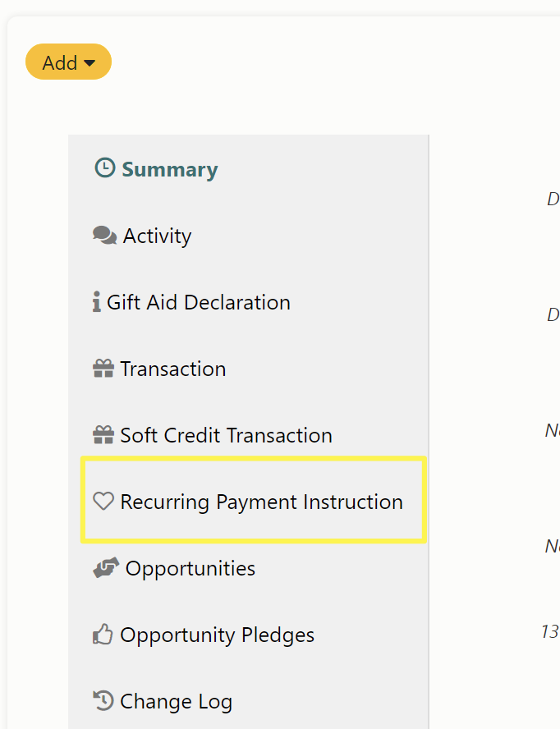Image resolution: width=560 pixels, height=729 pixels.
Task: Select Gift Aid Declaration menu item
Action: (199, 303)
